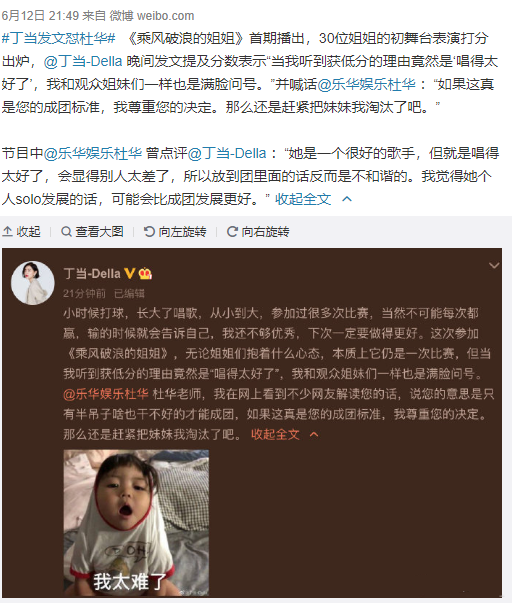Open the baby 我太难了 meme image
Image resolution: width=512 pixels, height=603 pixels.
136,523
